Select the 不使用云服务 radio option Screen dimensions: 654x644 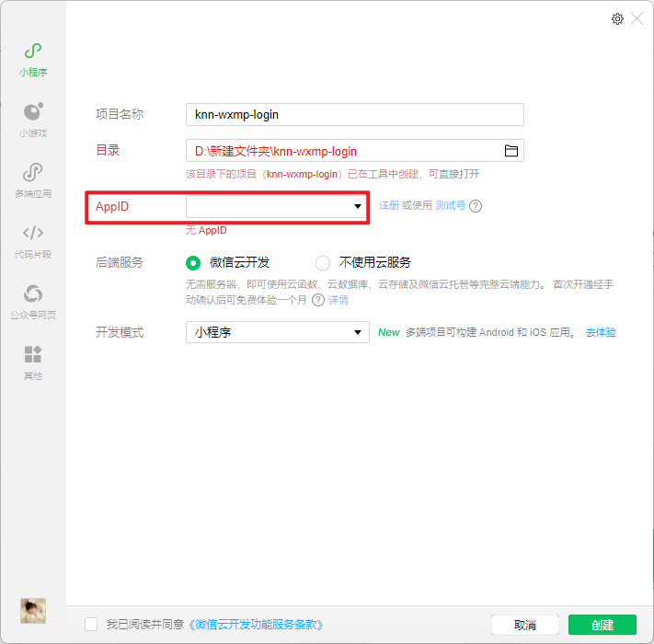point(323,263)
